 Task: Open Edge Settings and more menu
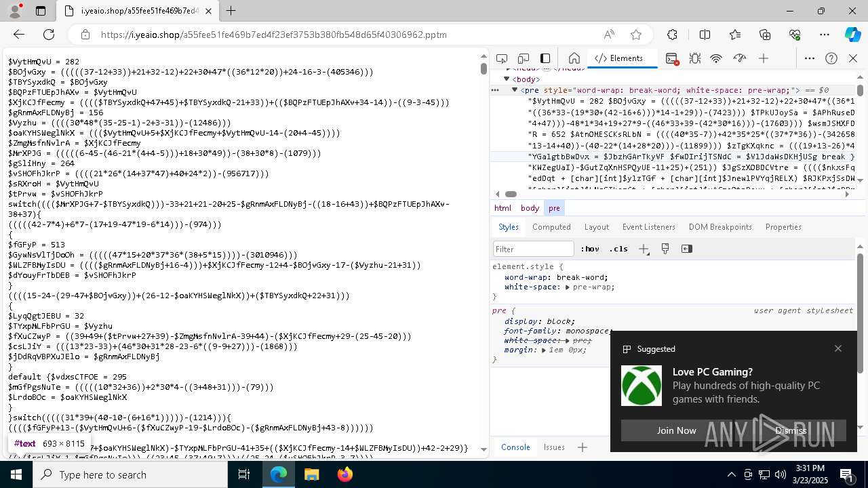click(825, 35)
